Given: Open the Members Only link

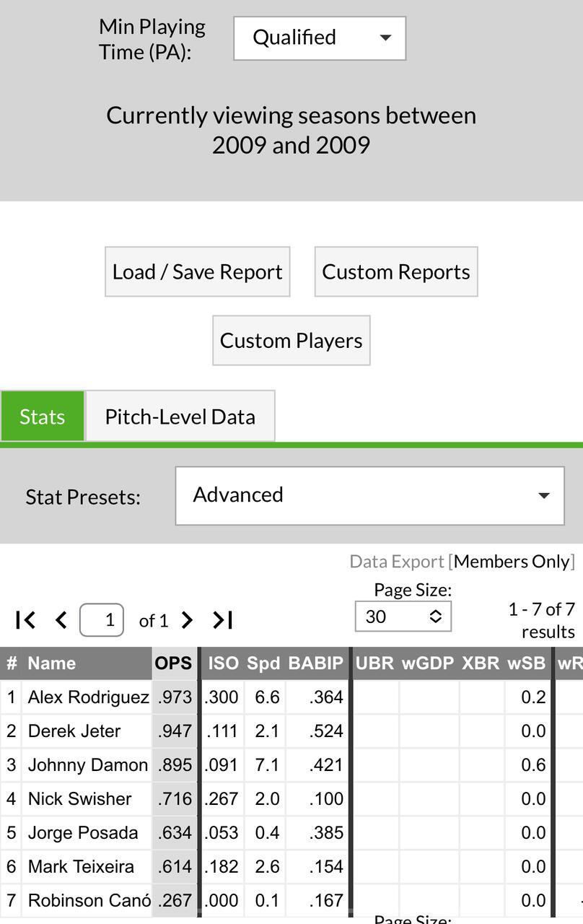Looking at the screenshot, I should point(513,562).
